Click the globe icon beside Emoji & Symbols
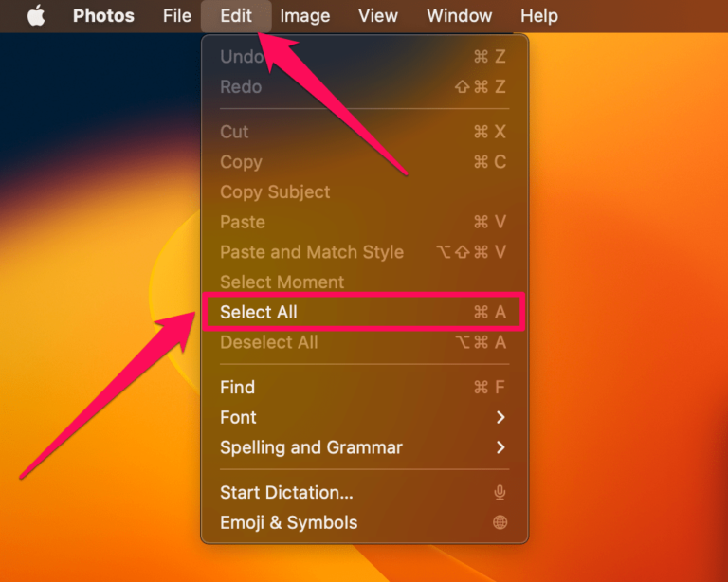728x582 pixels. click(x=500, y=523)
